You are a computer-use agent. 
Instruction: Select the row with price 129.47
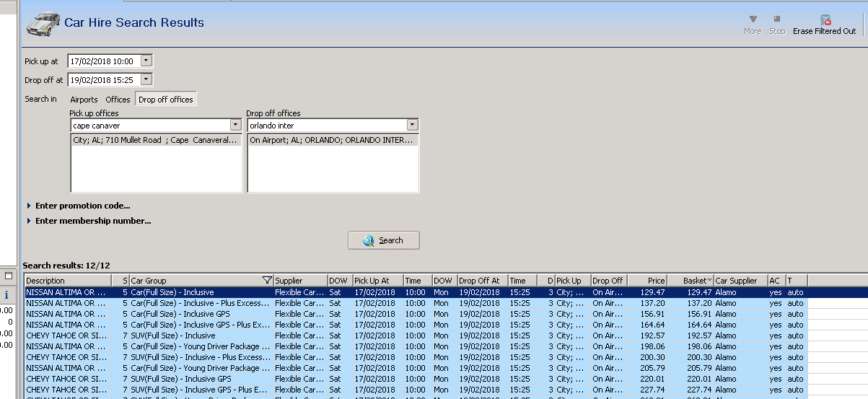point(415,292)
